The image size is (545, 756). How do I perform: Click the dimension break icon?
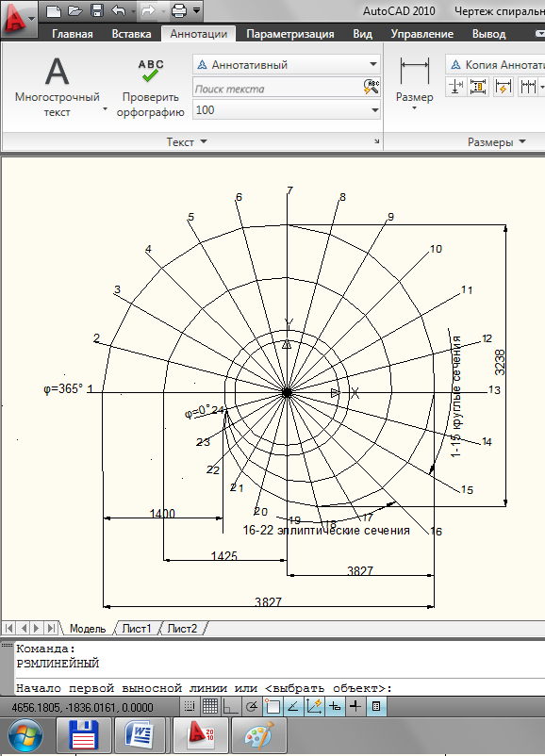(455, 87)
